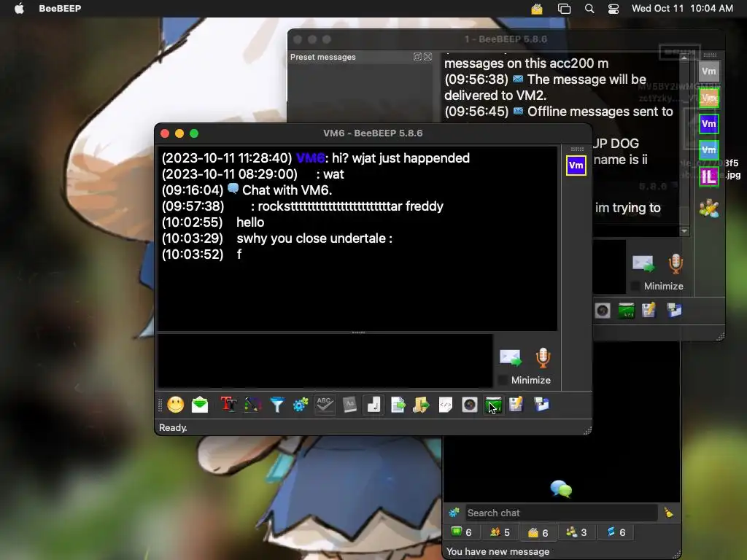Check Minimize checkbox in background window
Screen dimensions: 747x560
[635, 286]
